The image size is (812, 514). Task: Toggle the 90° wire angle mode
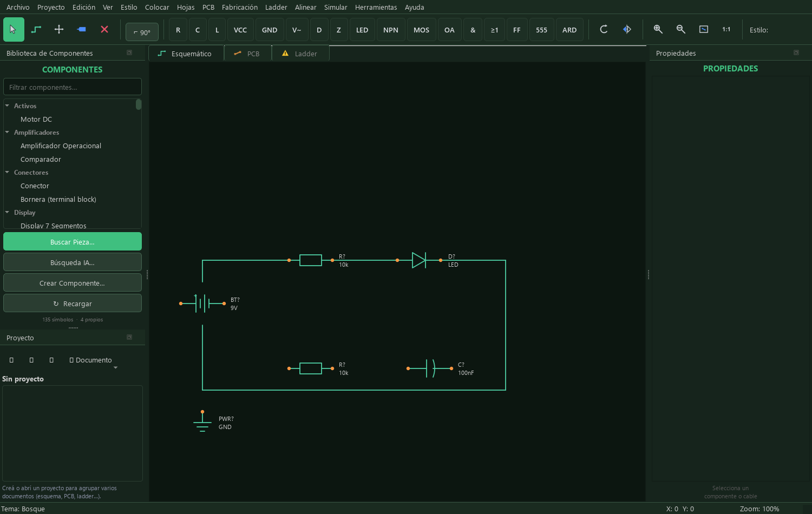pyautogui.click(x=142, y=32)
